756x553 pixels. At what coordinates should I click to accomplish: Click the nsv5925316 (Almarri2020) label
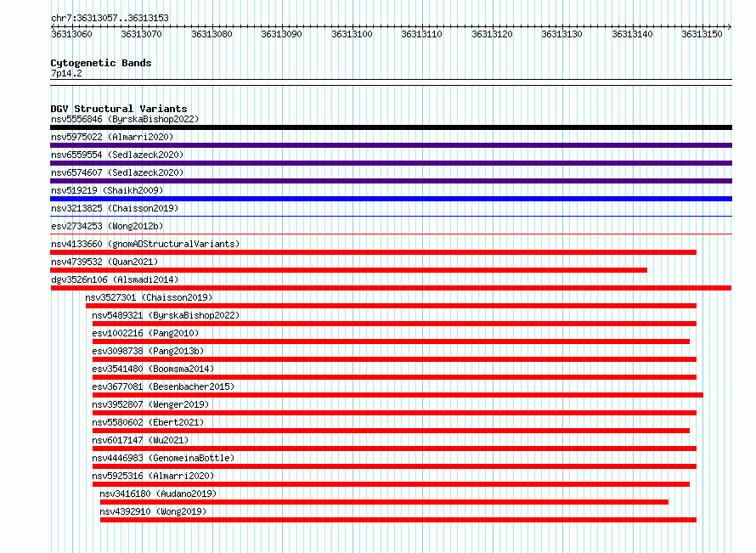pyautogui.click(x=153, y=476)
